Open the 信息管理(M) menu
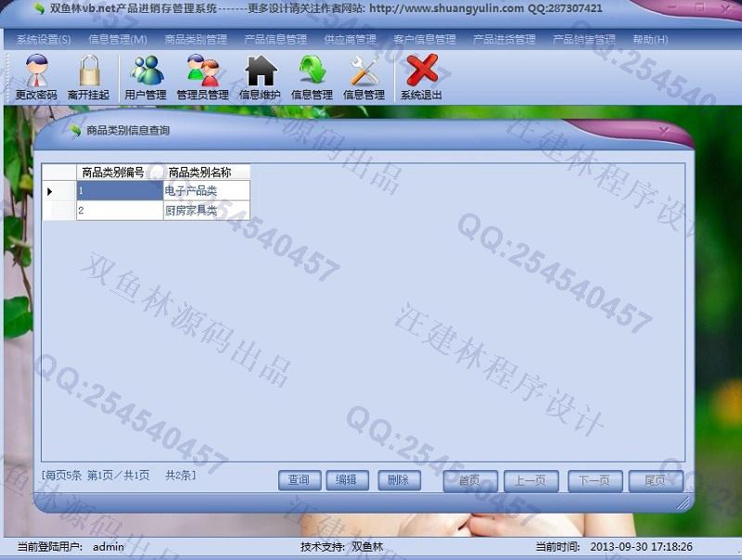The width and height of the screenshot is (742, 560). (x=118, y=39)
